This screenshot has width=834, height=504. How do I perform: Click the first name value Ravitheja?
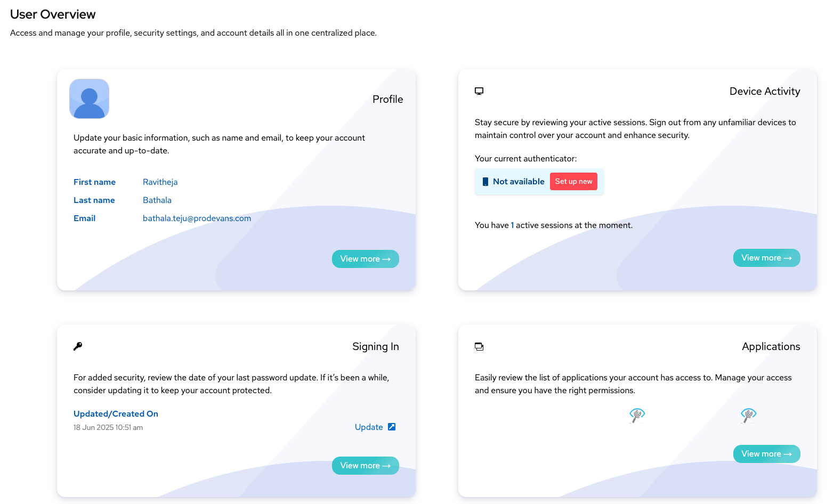click(160, 182)
